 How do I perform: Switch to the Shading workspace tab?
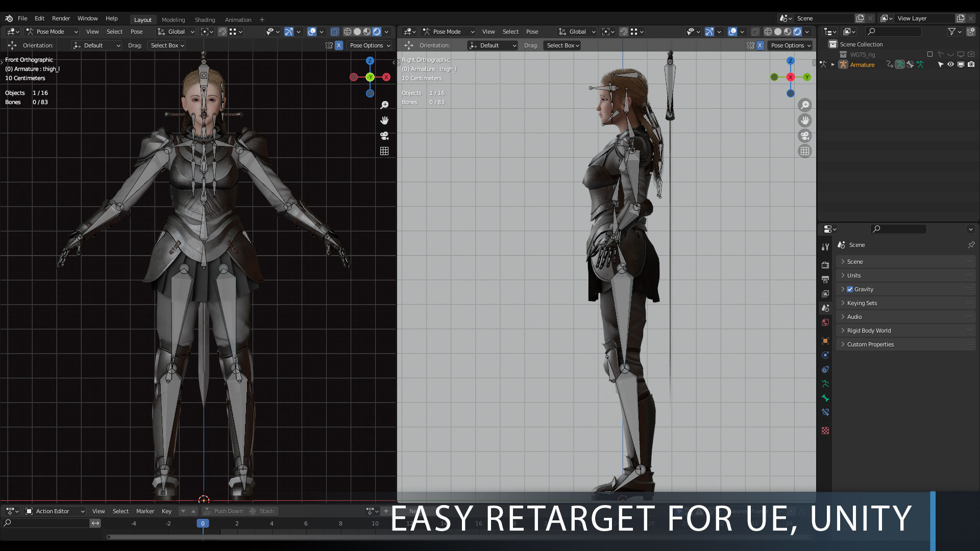pos(205,20)
